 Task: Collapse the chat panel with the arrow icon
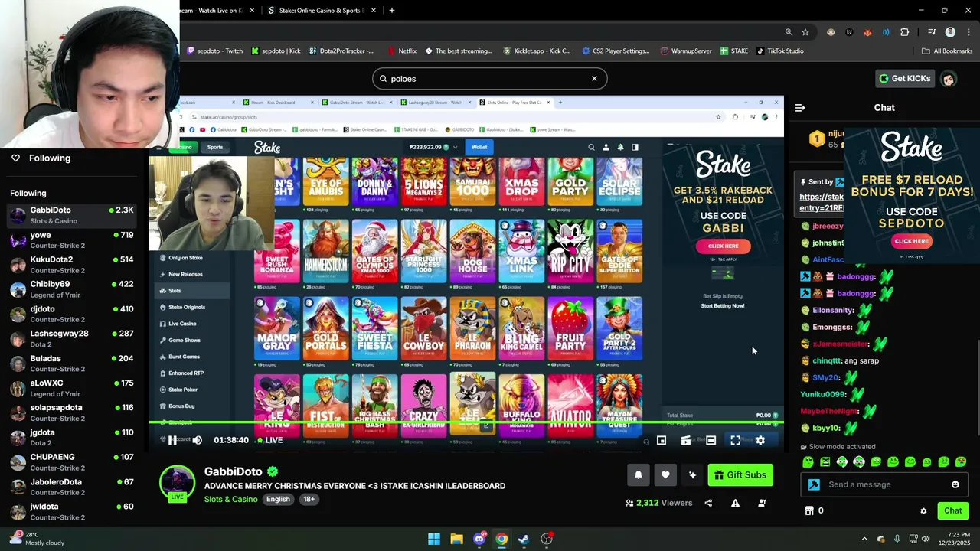(x=800, y=108)
